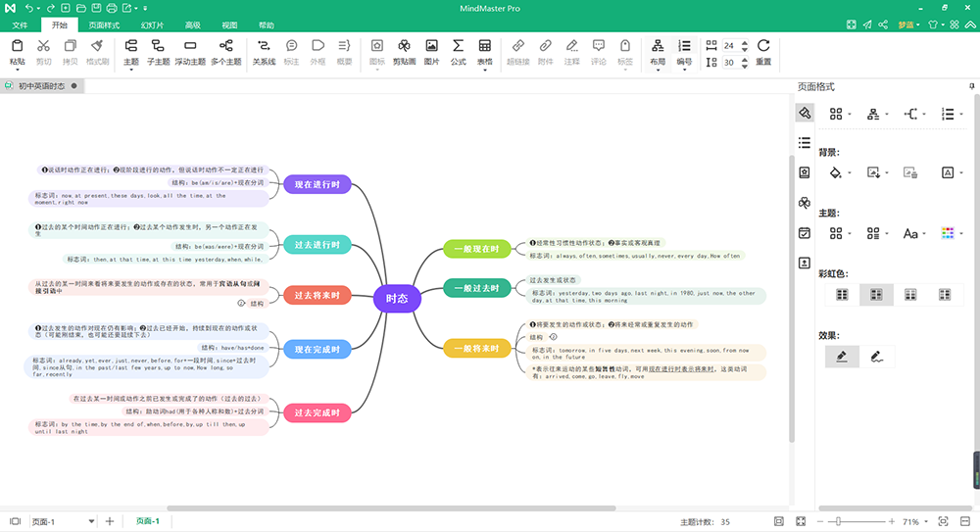Click the 页面-1 page tab at bottom
The image size is (980, 532).
click(x=148, y=521)
